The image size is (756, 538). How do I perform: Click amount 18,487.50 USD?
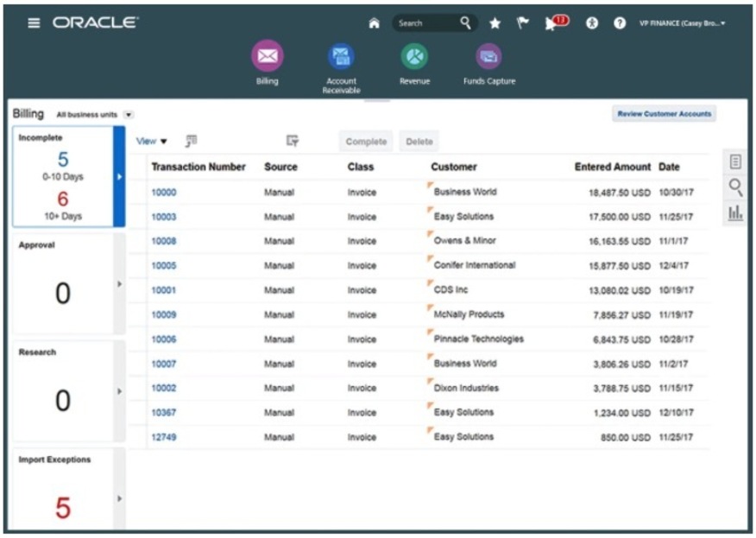pos(620,193)
